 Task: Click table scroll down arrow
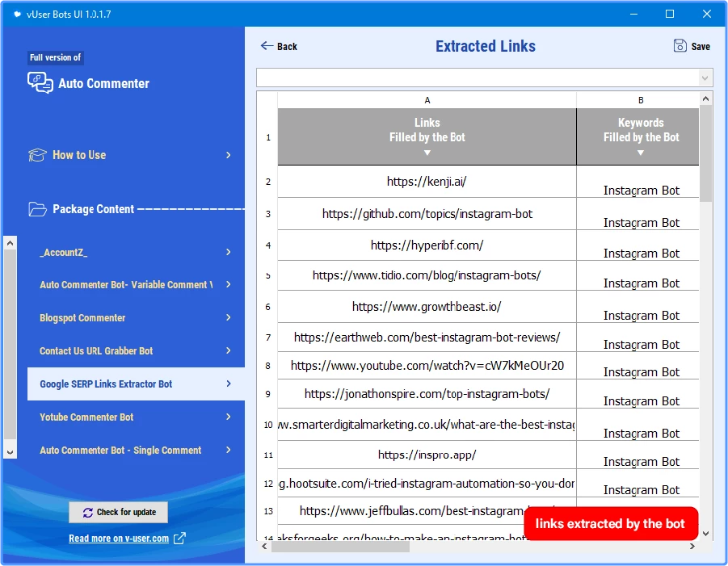(x=705, y=534)
